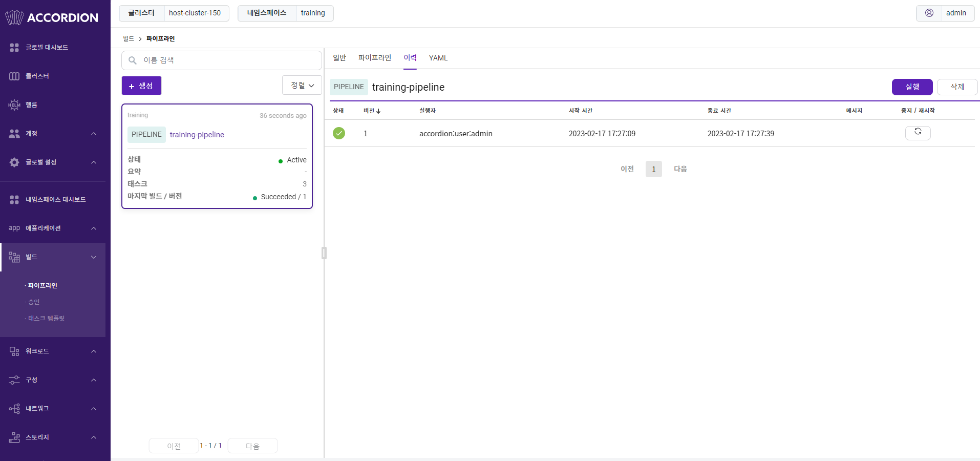Open the host-cluster-150 cluster selector
Image resolution: width=980 pixels, height=461 pixels.
[174, 13]
